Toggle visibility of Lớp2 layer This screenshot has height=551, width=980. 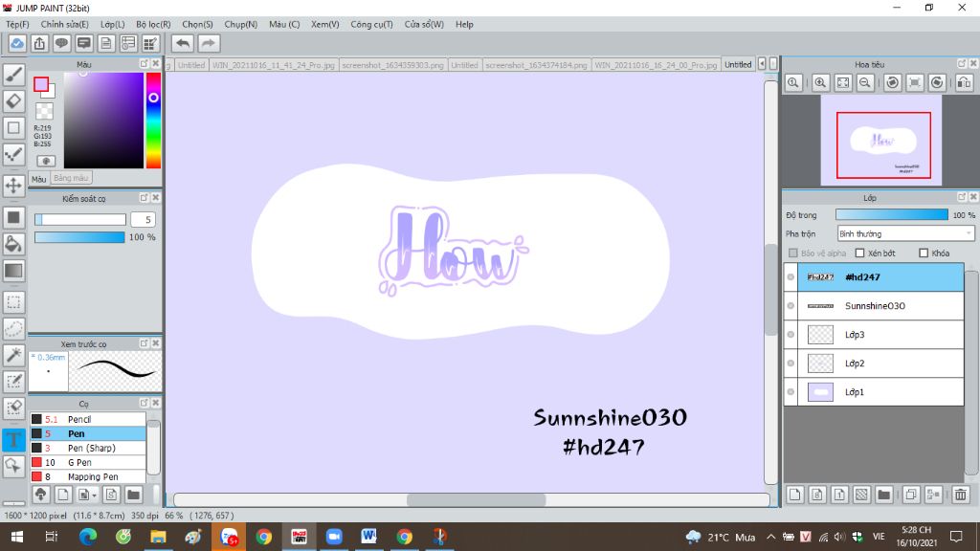point(791,363)
